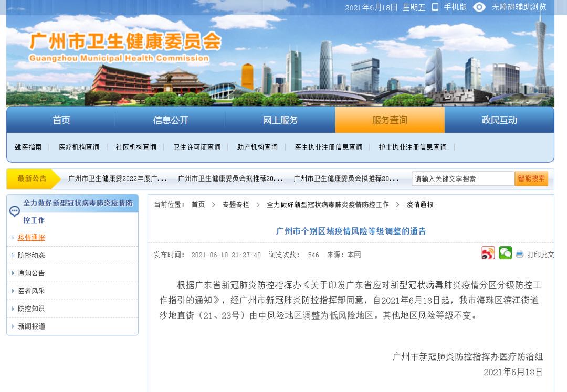567x392 pixels.
Task: Click 智能搜索 search button
Action: click(531, 179)
